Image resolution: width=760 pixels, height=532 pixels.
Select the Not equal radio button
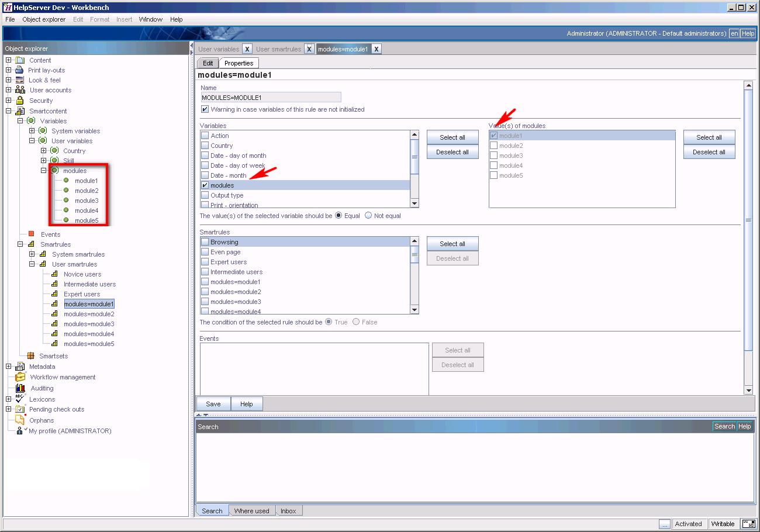coord(368,216)
